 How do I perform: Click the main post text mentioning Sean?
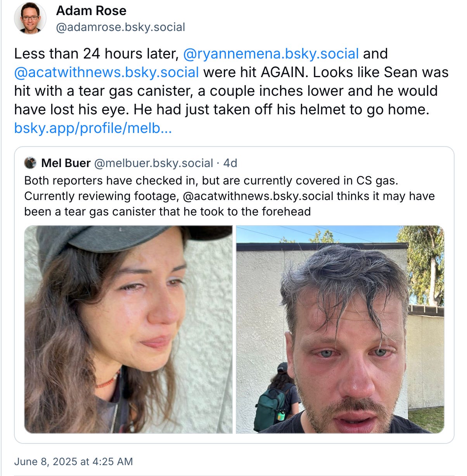click(x=232, y=91)
